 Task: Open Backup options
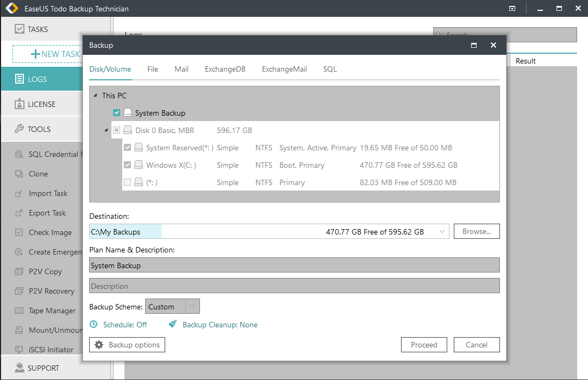(x=127, y=345)
